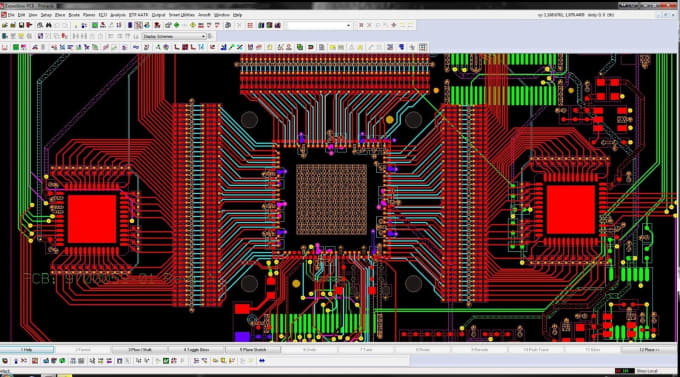Click the green diamond toolbar icon
The image size is (680, 377).
point(176,25)
